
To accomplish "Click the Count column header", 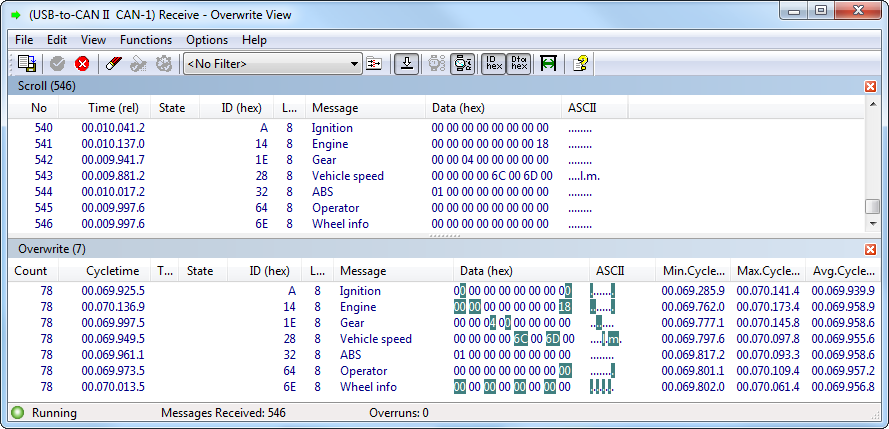I will point(33,271).
